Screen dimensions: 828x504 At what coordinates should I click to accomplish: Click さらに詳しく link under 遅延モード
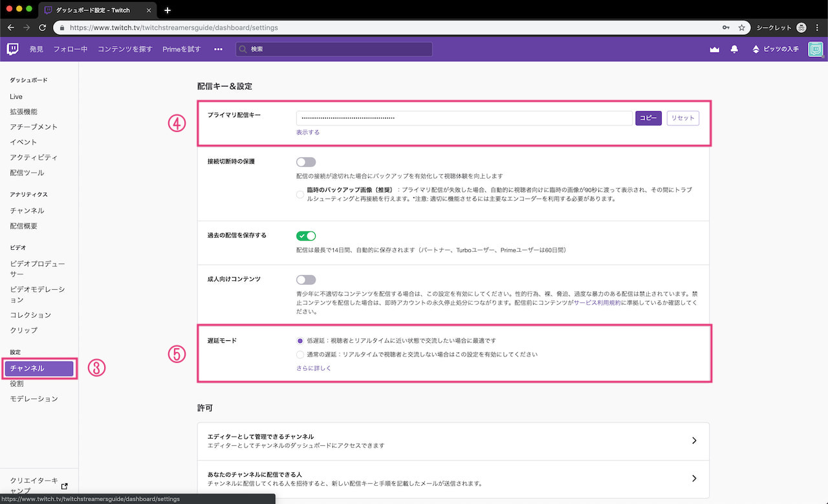click(x=314, y=368)
